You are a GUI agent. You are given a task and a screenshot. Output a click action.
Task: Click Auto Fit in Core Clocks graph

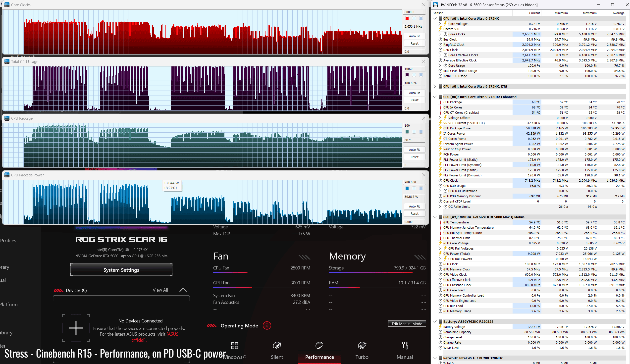point(415,36)
